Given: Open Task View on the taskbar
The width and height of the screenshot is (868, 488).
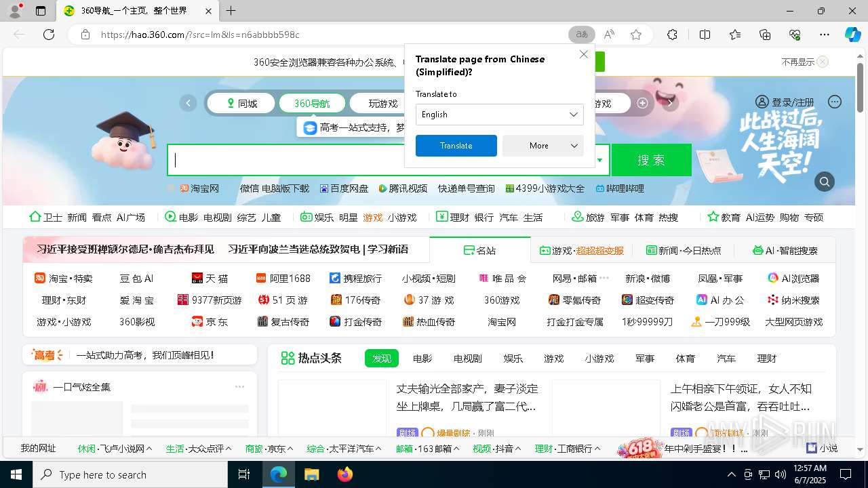Looking at the screenshot, I should [x=244, y=474].
